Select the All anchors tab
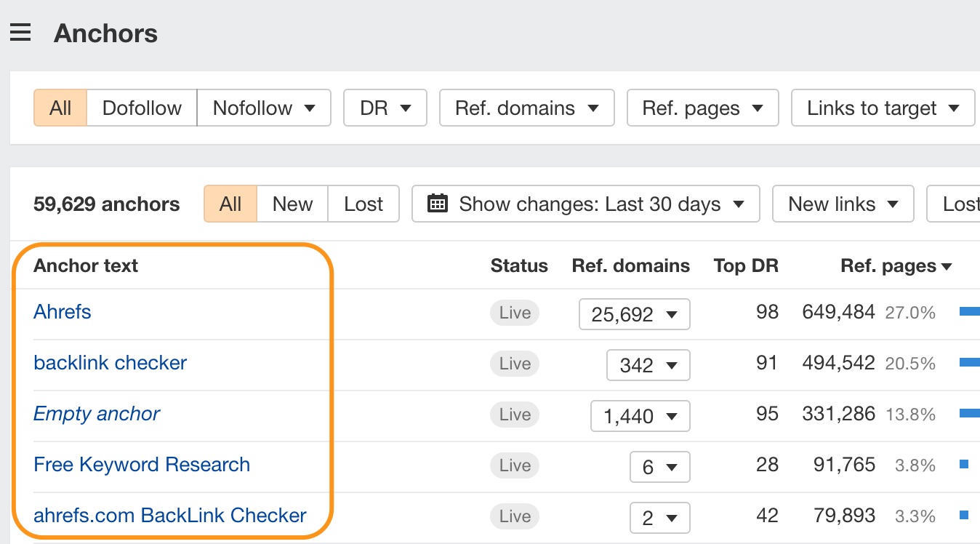Screen dimensions: 980x544 230,204
